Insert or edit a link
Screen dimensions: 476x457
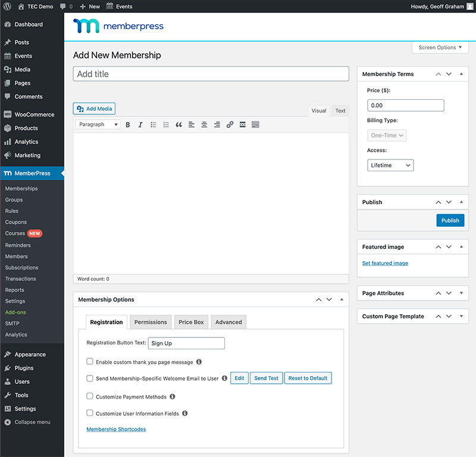pos(230,124)
